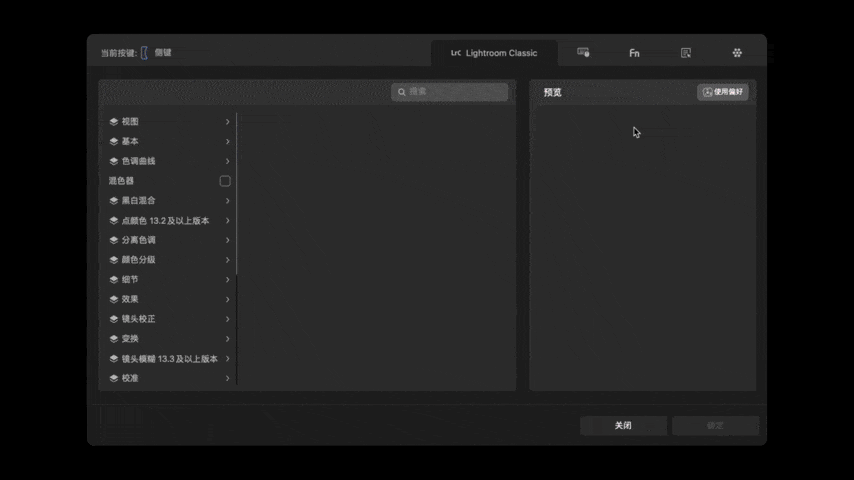Select the 镜头模糊 13.3 及以上版本 text
Viewport: 854px width, 480px height.
(x=169, y=359)
